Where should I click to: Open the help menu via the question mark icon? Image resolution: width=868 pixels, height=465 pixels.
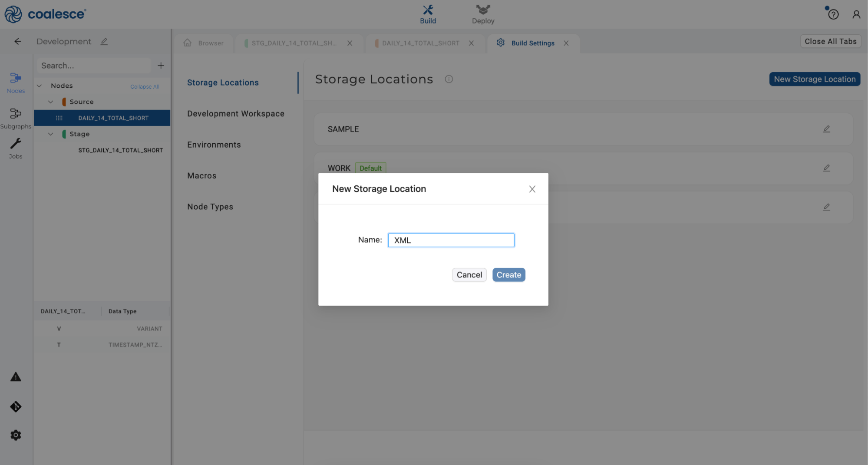point(833,14)
